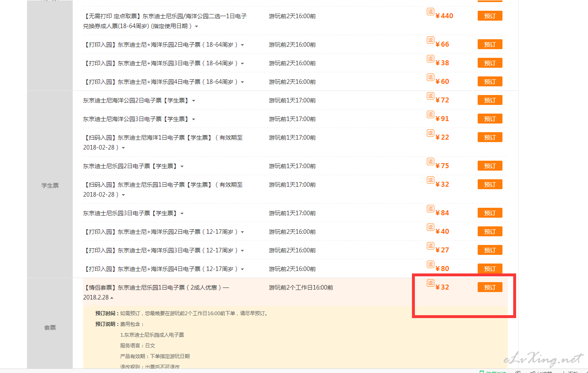Click the 返 rebate icon beside ¥66
The height and width of the screenshot is (373, 588).
click(431, 40)
